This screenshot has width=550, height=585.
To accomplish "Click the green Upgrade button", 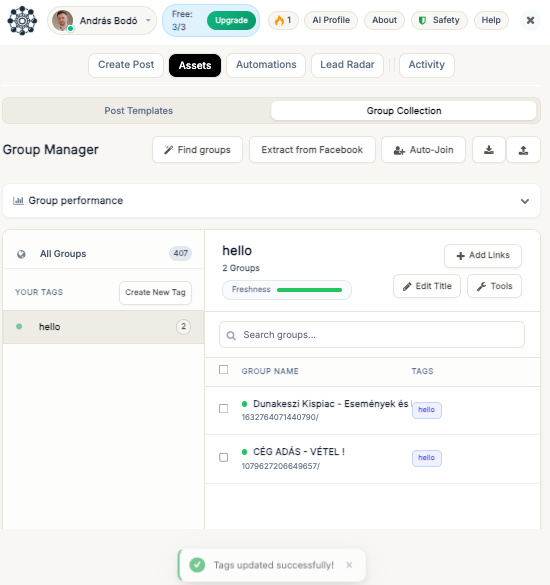I will pos(231,20).
